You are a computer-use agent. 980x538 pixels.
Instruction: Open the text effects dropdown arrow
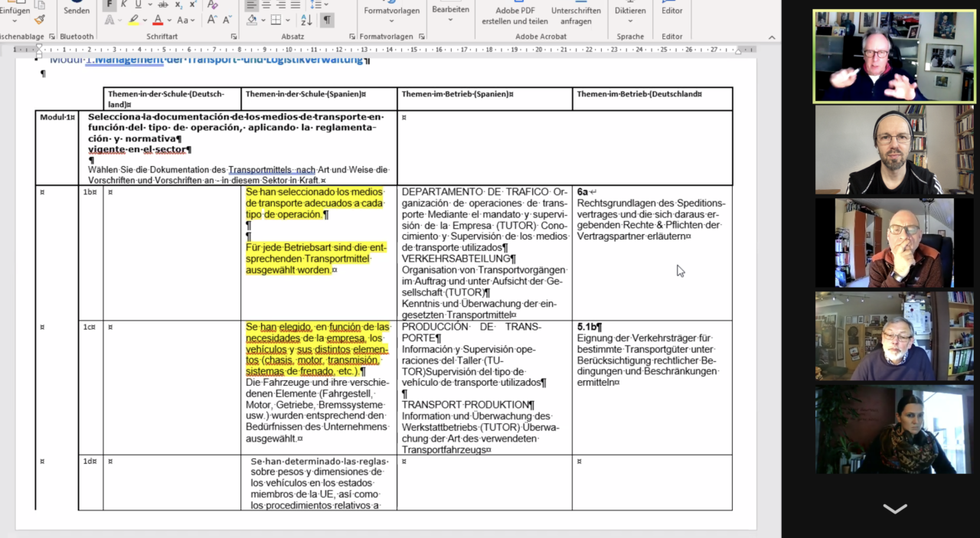click(x=120, y=20)
